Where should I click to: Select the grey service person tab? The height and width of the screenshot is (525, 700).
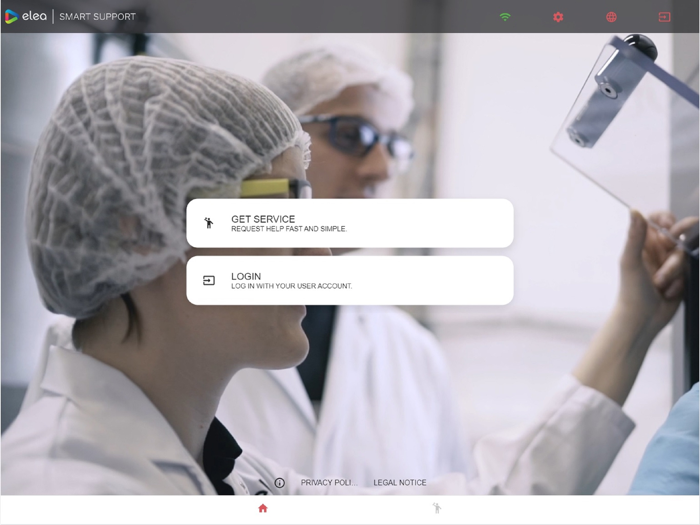(x=437, y=508)
